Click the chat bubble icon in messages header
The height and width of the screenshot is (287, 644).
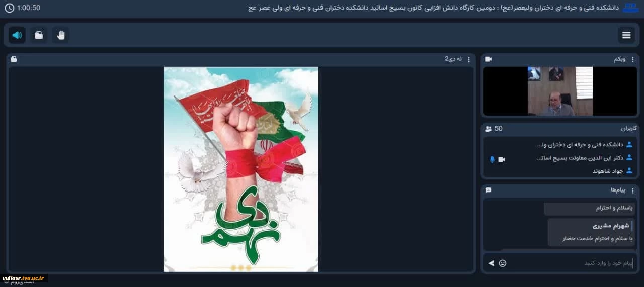click(488, 190)
